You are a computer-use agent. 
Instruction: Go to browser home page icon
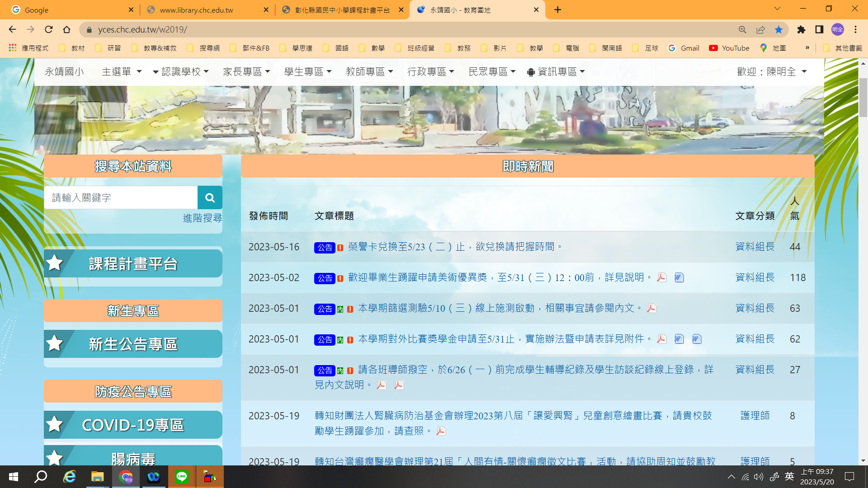[x=67, y=29]
